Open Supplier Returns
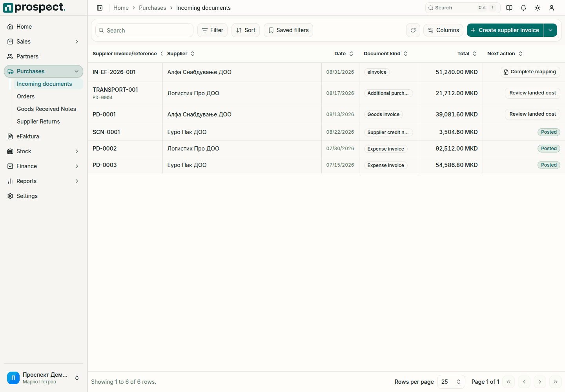Image resolution: width=565 pixels, height=392 pixels. point(48,122)
